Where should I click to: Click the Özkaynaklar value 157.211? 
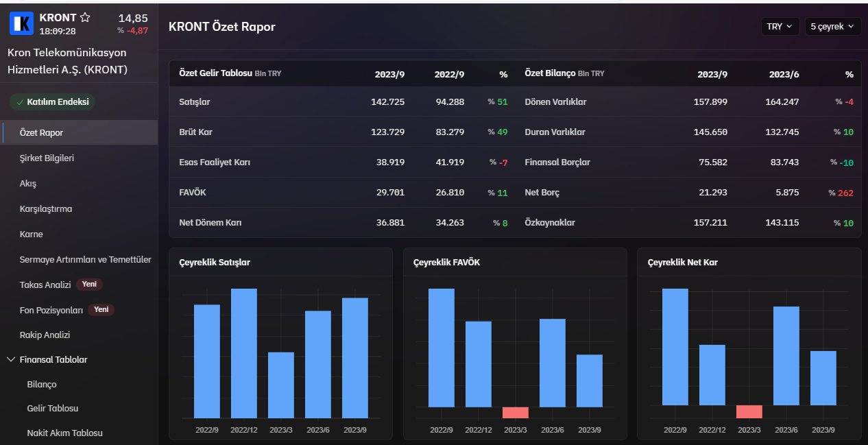pos(710,223)
